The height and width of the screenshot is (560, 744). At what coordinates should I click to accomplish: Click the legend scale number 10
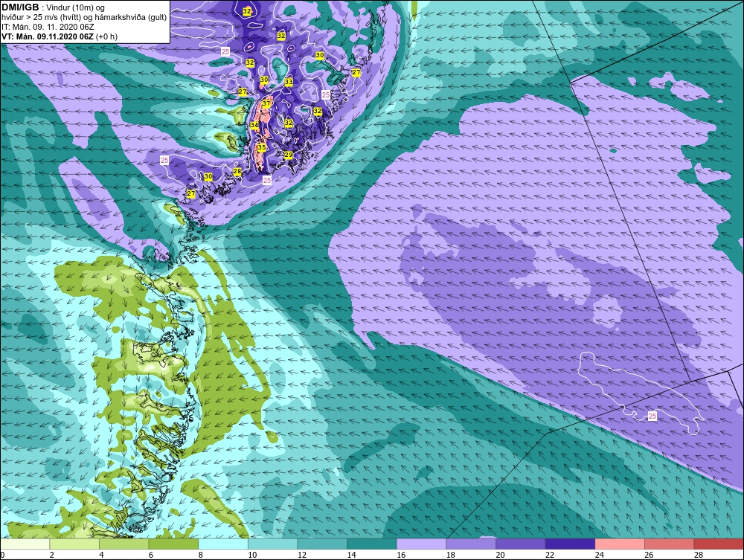(x=252, y=555)
